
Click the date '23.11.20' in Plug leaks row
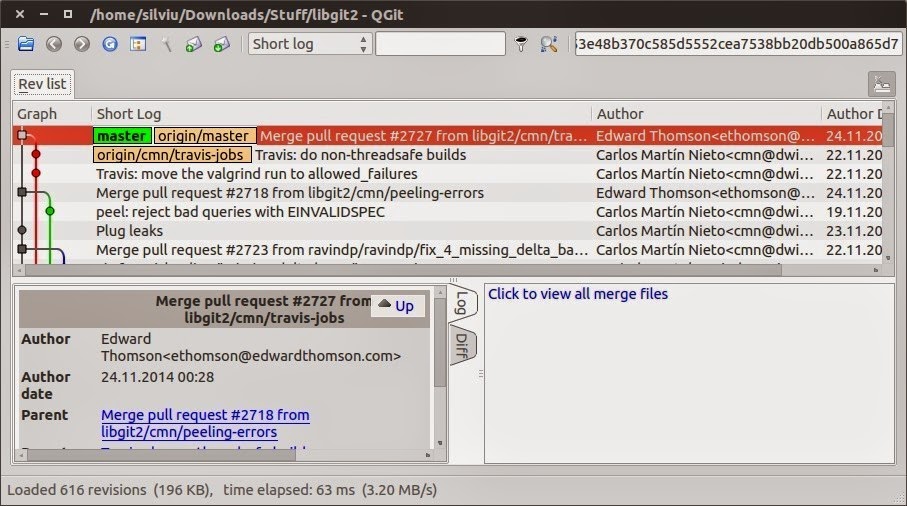click(x=854, y=231)
